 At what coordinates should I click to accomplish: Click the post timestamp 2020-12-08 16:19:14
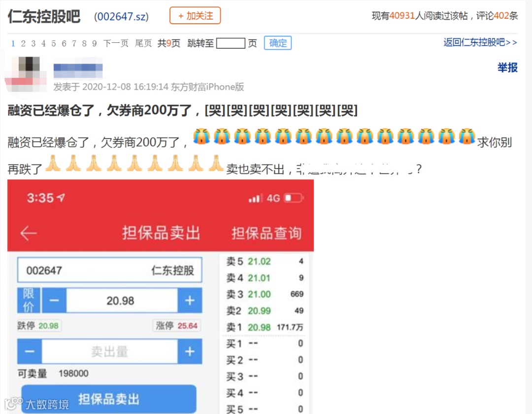pyautogui.click(x=125, y=87)
